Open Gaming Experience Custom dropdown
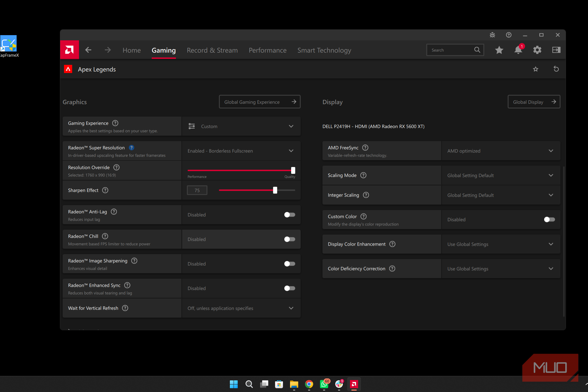Screen dimensions: 588x392 [x=241, y=126]
